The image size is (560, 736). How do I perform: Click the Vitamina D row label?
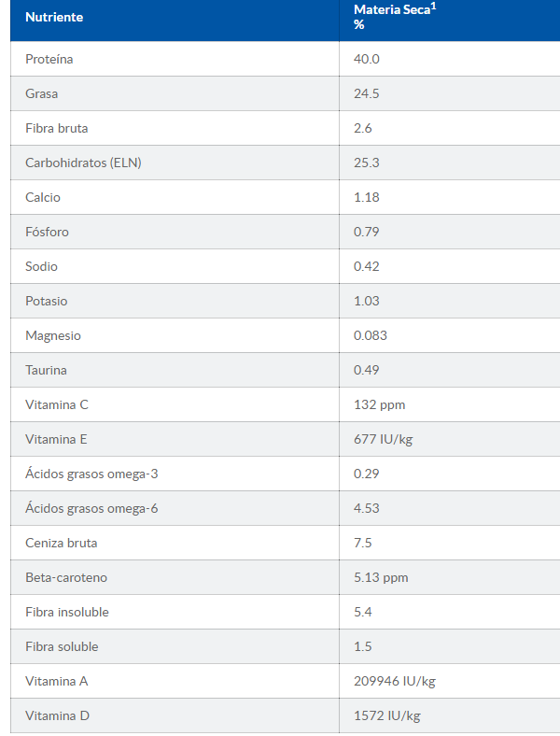(56, 715)
